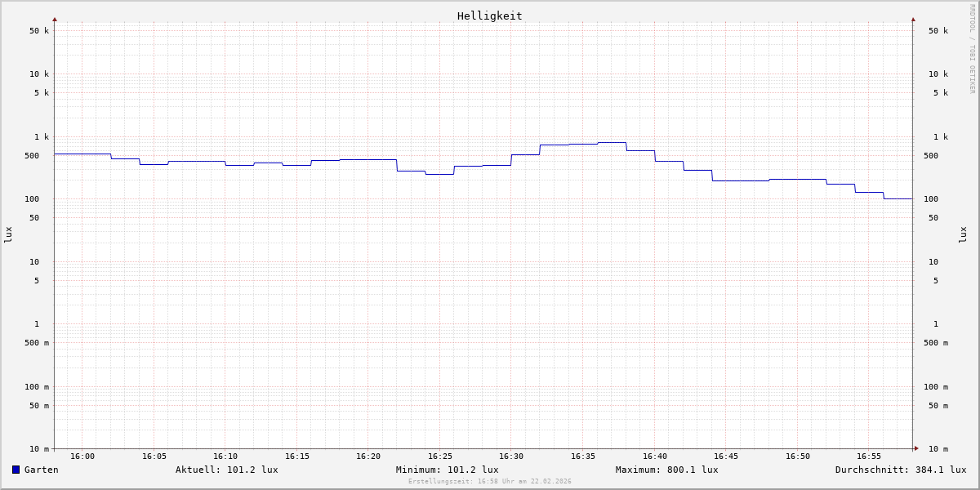Click the red arrow ending the time axis

pos(916,448)
